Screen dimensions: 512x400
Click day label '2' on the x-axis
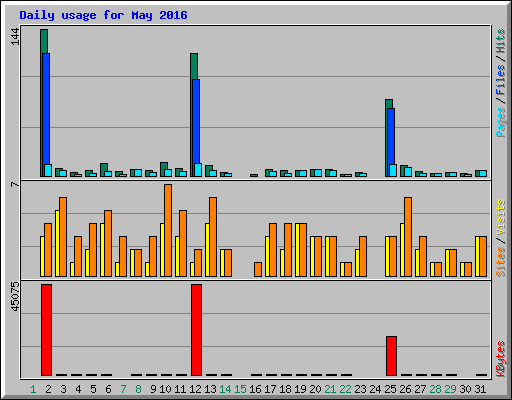pos(48,389)
